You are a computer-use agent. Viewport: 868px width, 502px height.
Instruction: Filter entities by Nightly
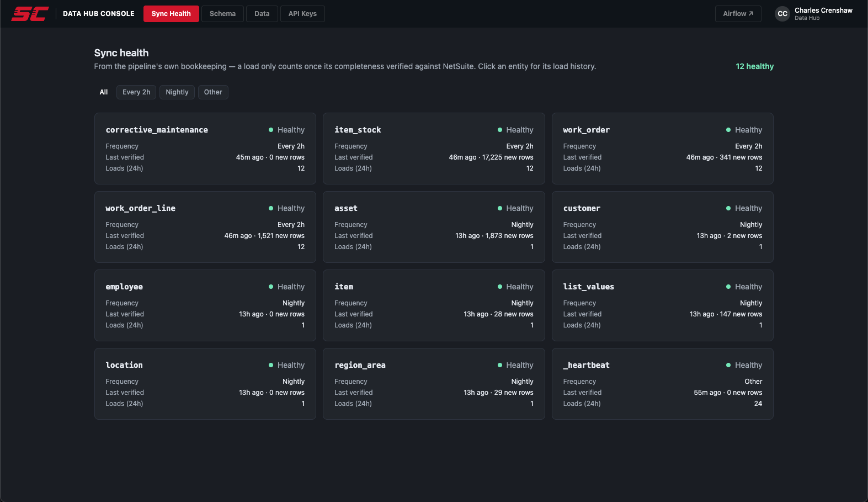click(x=177, y=92)
